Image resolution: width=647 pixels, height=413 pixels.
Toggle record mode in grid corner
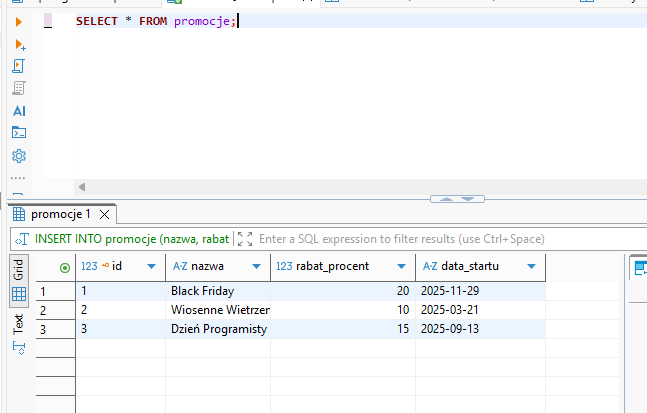pos(65,267)
